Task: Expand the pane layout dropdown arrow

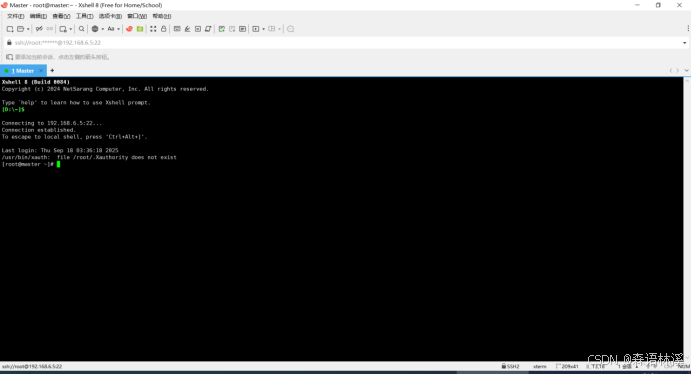Action: click(279, 29)
